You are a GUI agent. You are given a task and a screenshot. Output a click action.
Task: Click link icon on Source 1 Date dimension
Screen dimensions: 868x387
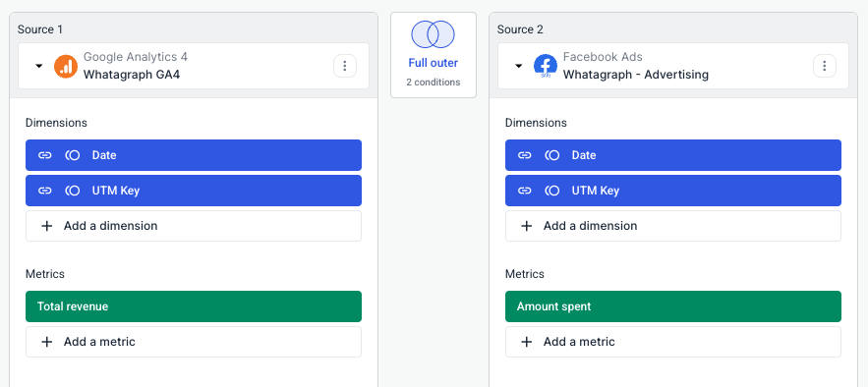coord(45,155)
